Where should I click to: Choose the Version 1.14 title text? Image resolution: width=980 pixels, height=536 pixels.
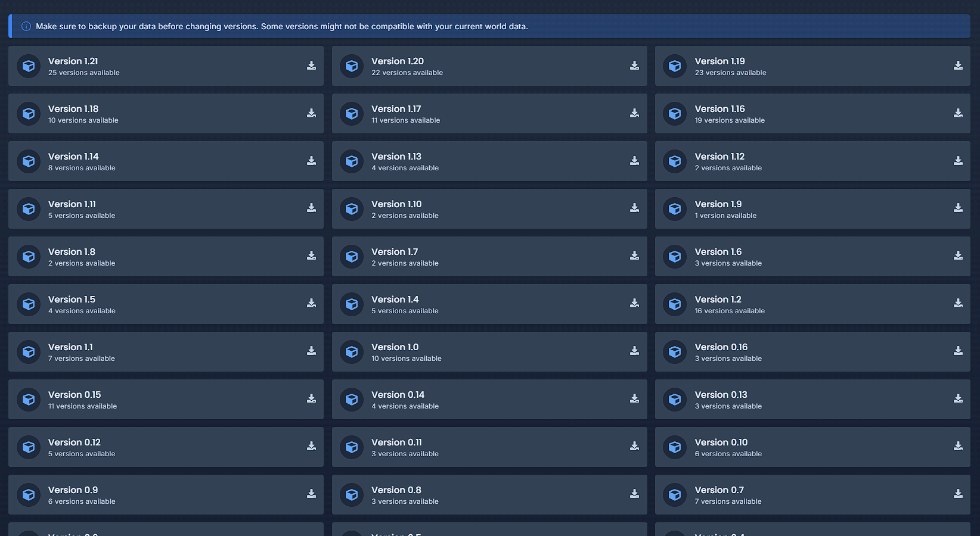(73, 157)
